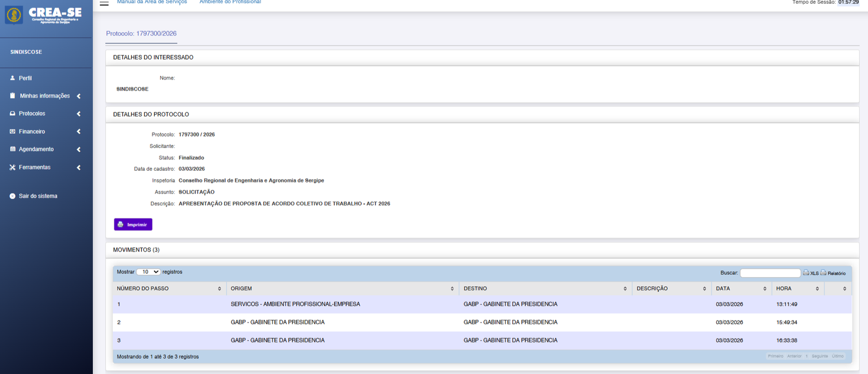
Task: Open Ambiente do Profissional menu link
Action: [x=230, y=3]
